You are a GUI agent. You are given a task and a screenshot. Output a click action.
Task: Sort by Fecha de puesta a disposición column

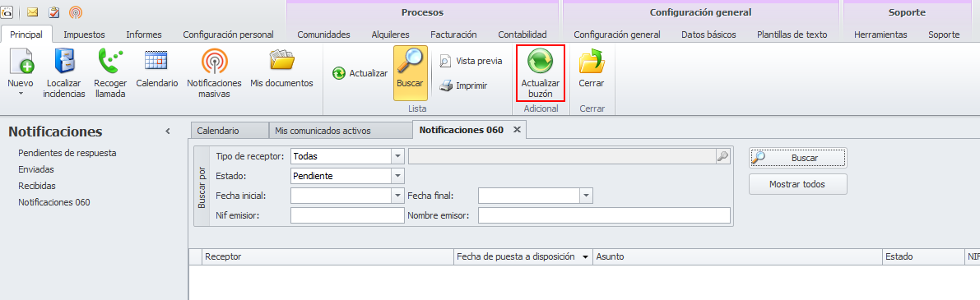(x=523, y=257)
